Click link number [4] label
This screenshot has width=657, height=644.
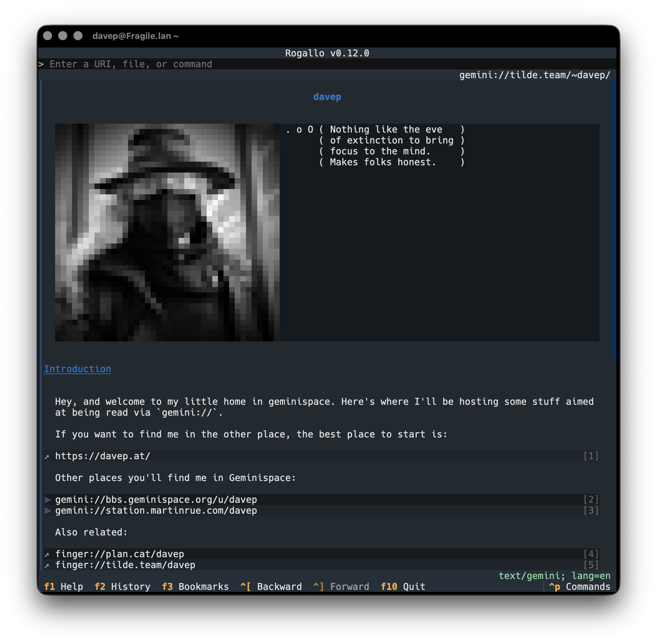[x=591, y=554]
